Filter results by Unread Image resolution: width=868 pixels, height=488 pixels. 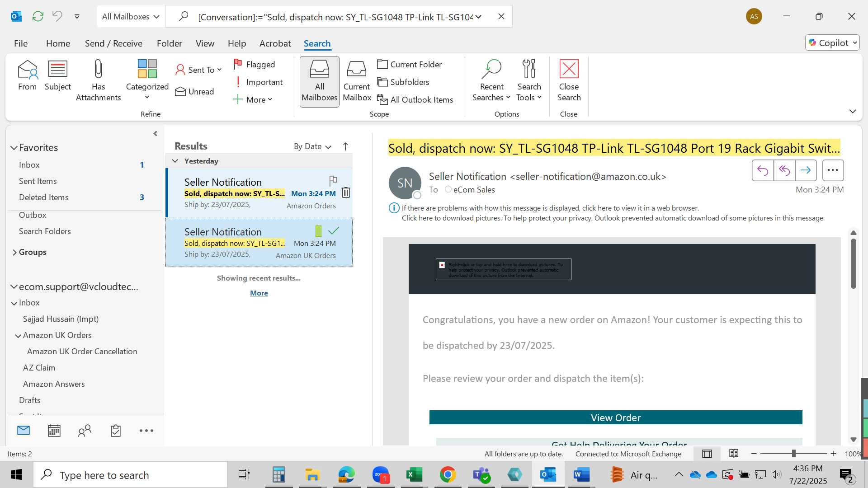(x=194, y=92)
